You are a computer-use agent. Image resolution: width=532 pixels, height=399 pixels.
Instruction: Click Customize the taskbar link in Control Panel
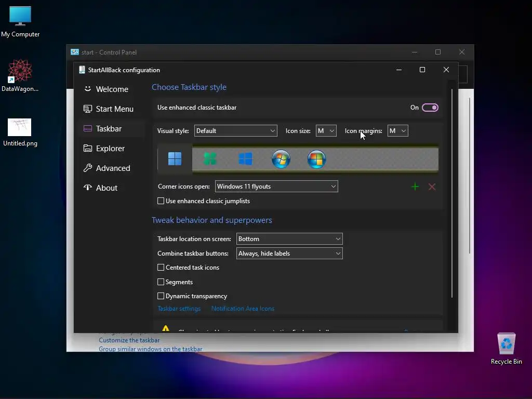[129, 340]
